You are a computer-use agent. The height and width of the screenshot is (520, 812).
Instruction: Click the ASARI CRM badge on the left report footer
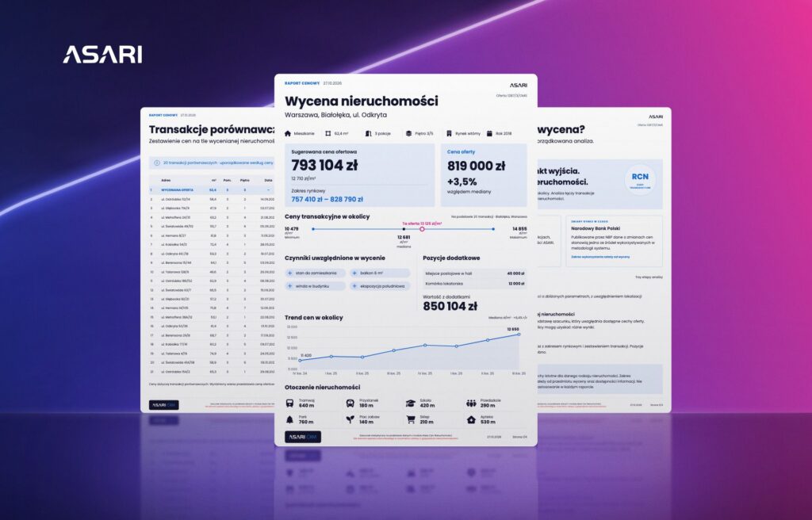click(163, 405)
